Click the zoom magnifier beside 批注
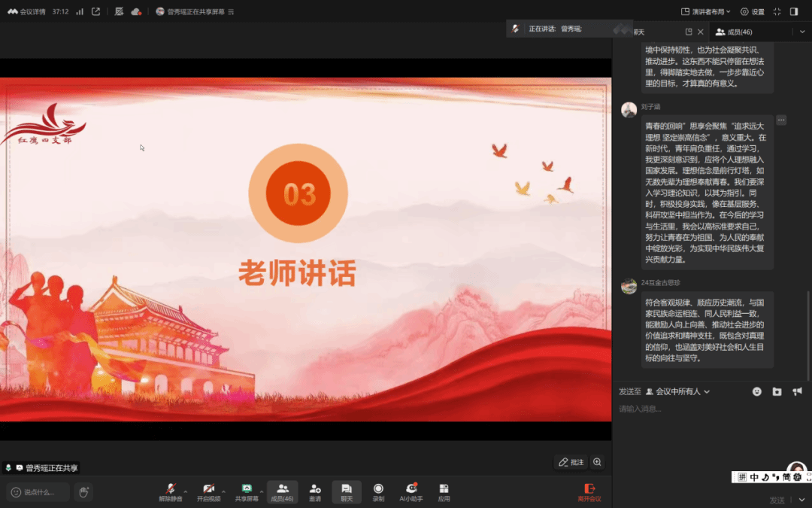 click(x=597, y=462)
